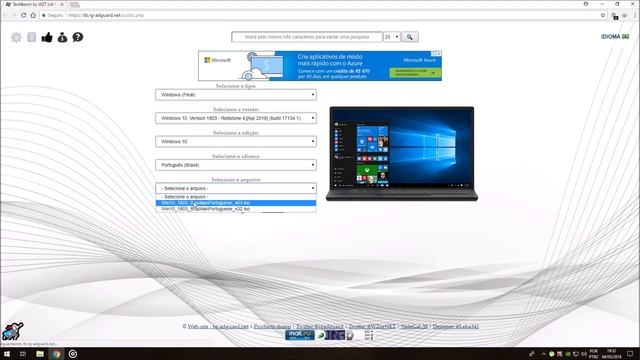This screenshot has height=360, width=640.
Task: Click the Seguro secure lock indicator
Action: [x=52, y=15]
